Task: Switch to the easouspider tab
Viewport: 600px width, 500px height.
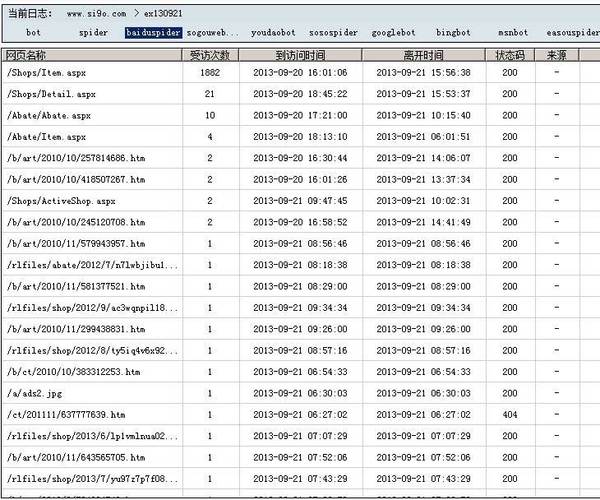Action: point(573,33)
